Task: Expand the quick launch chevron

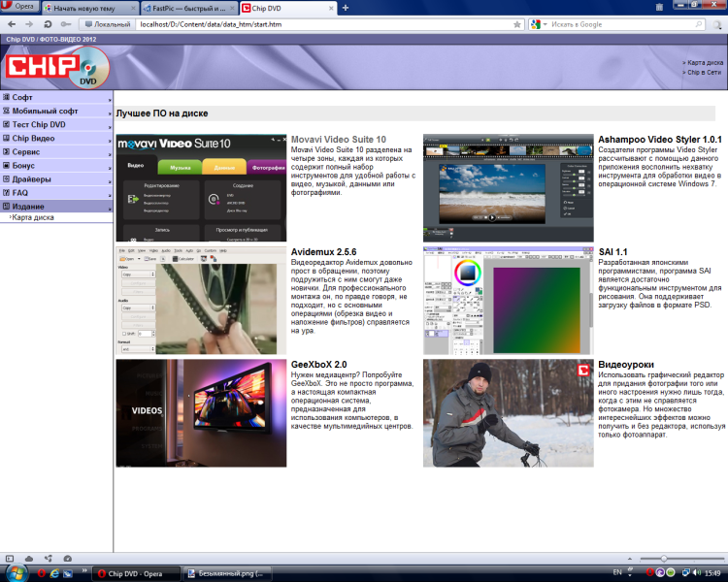Action: (84, 570)
